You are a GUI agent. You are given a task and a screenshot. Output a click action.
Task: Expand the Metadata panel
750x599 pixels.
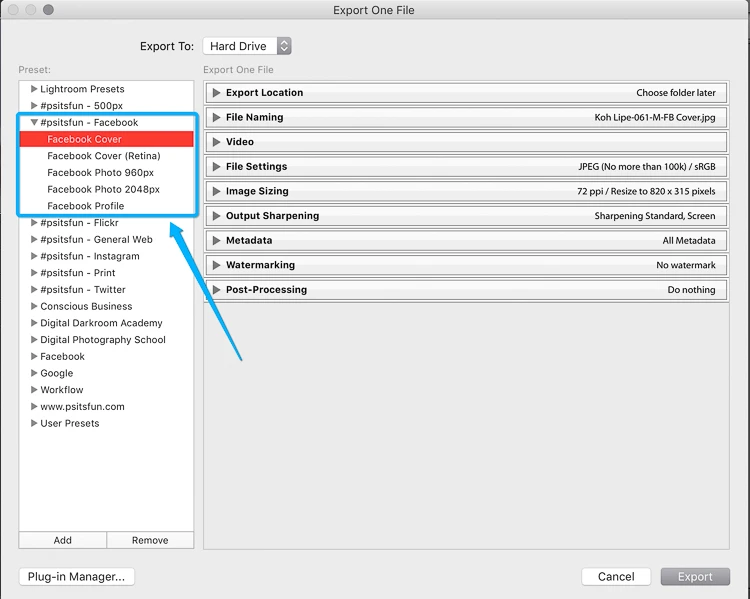216,241
